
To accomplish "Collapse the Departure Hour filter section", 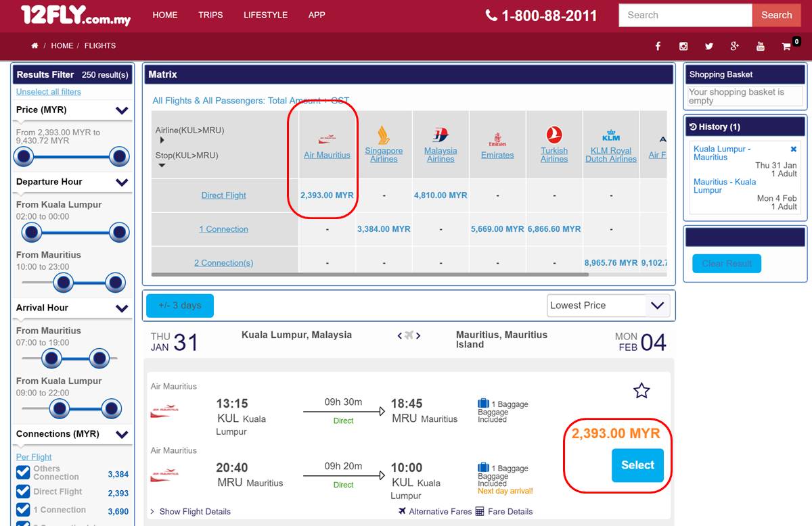I will pyautogui.click(x=122, y=182).
